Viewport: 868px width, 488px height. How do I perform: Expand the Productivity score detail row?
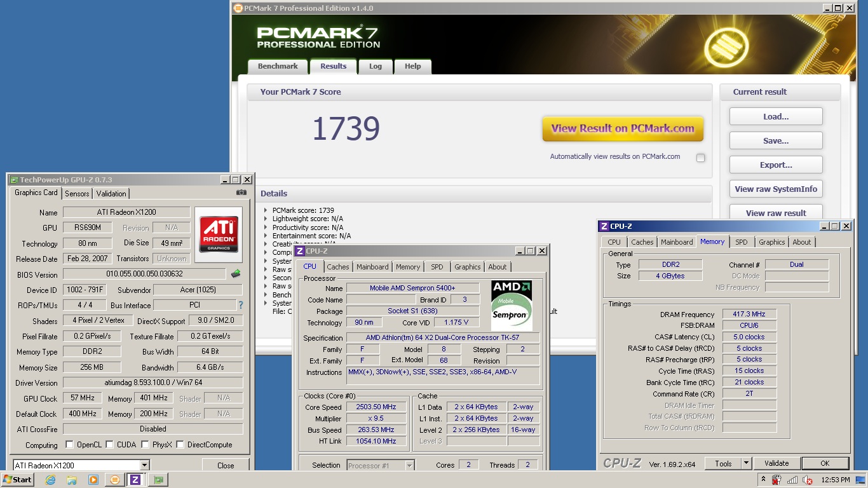point(266,227)
